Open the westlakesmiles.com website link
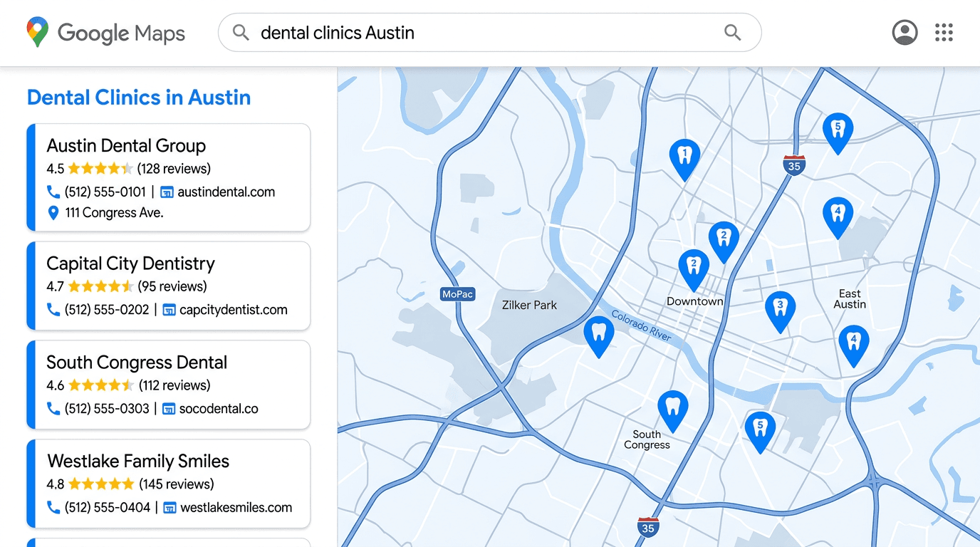The height and width of the screenshot is (547, 980). click(x=236, y=509)
